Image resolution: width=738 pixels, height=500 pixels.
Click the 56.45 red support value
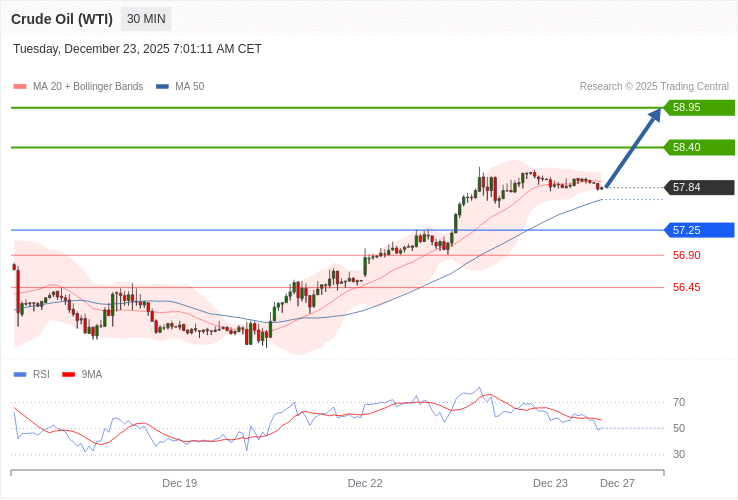click(x=687, y=287)
